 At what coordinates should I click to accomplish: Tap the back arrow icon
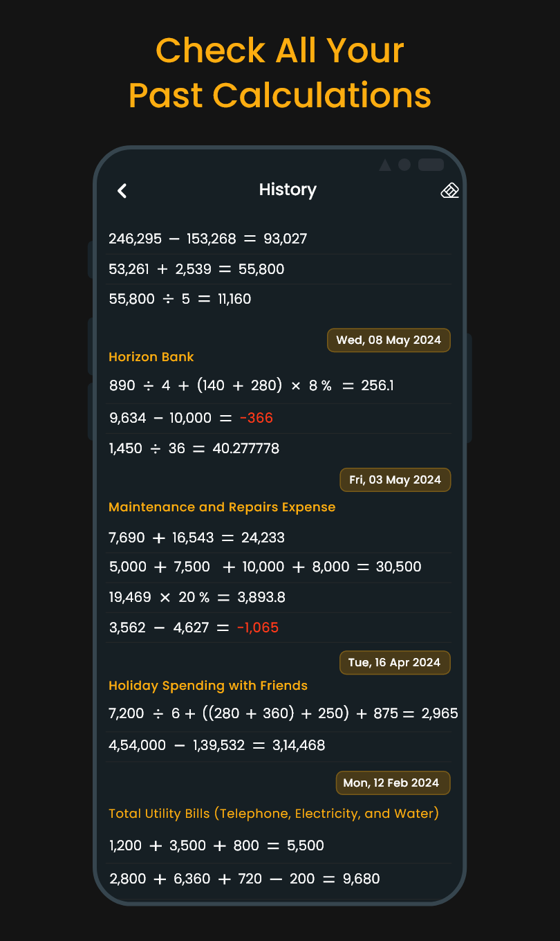click(122, 191)
